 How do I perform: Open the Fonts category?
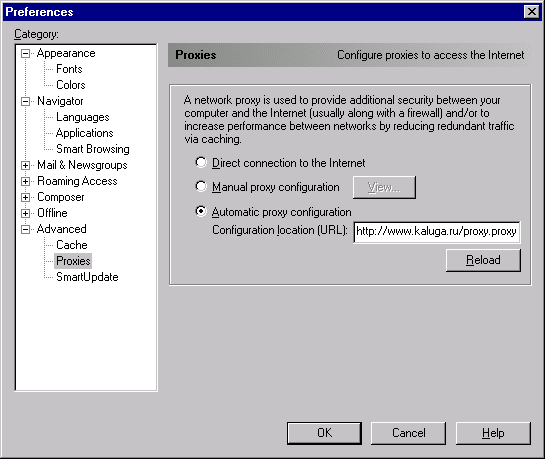pos(69,69)
